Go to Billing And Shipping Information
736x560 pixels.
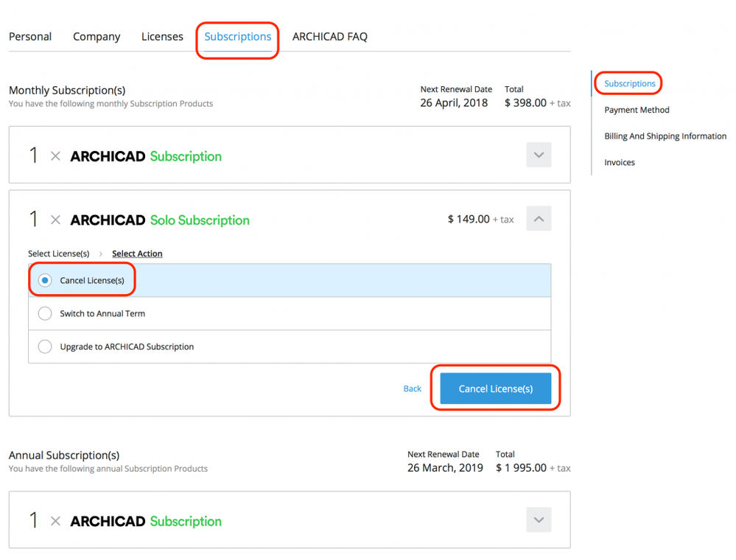665,136
